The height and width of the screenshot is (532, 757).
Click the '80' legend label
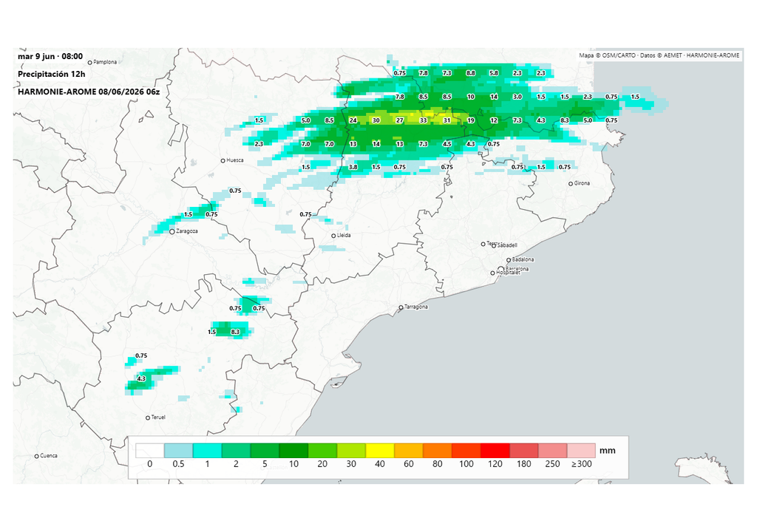pyautogui.click(x=438, y=465)
